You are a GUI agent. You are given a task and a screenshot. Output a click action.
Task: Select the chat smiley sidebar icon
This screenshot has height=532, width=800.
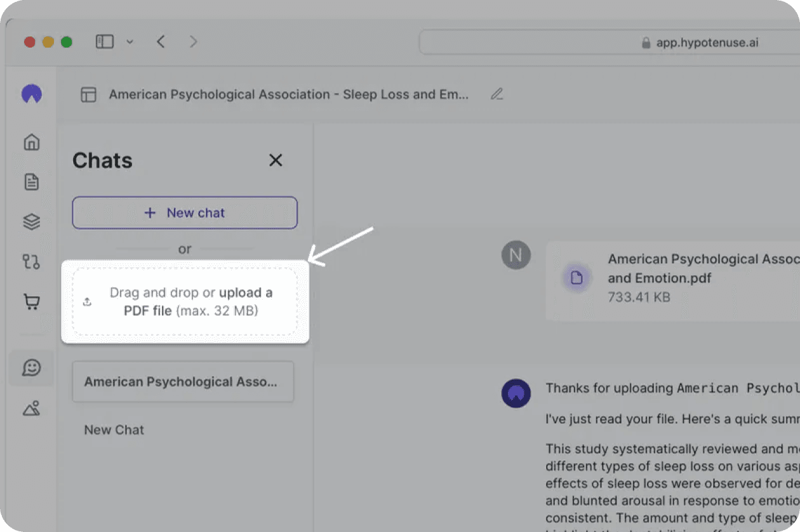[31, 368]
